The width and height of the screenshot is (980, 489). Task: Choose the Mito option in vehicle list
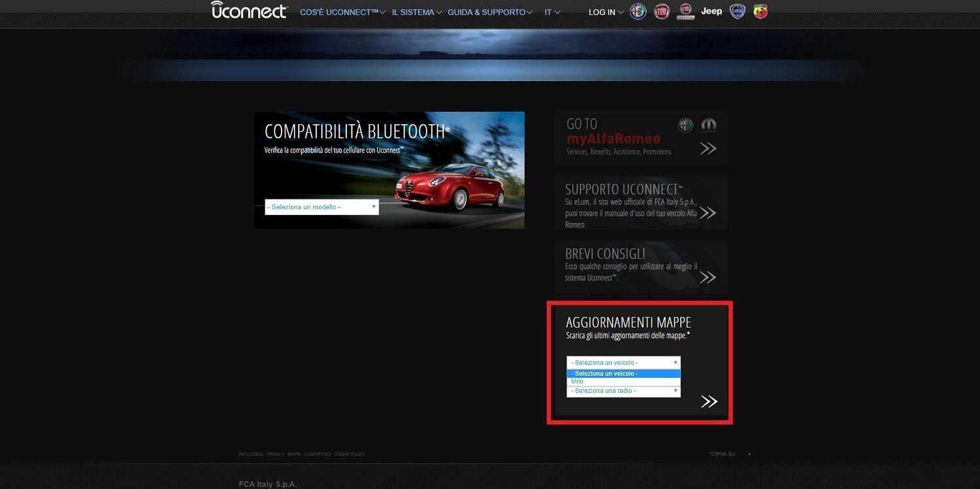[x=623, y=381]
